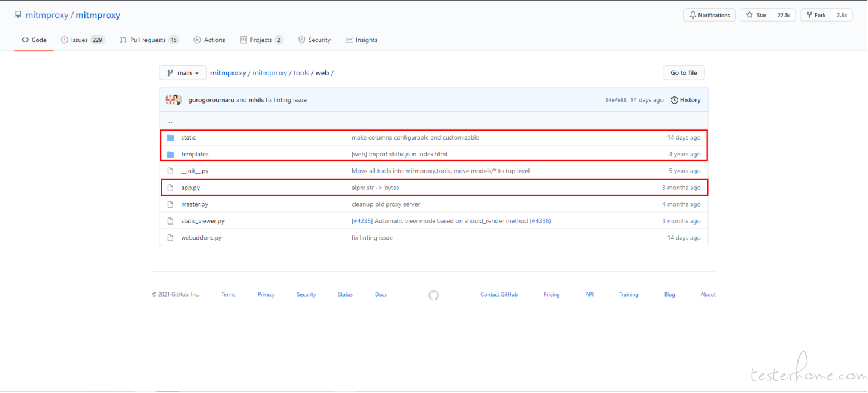Click the 'cleanup old proxy server' commit message
The width and height of the screenshot is (868, 393).
click(x=386, y=205)
